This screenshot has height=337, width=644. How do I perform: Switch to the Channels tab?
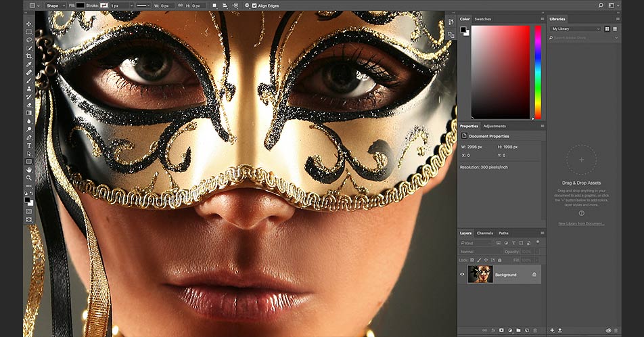[x=484, y=233]
